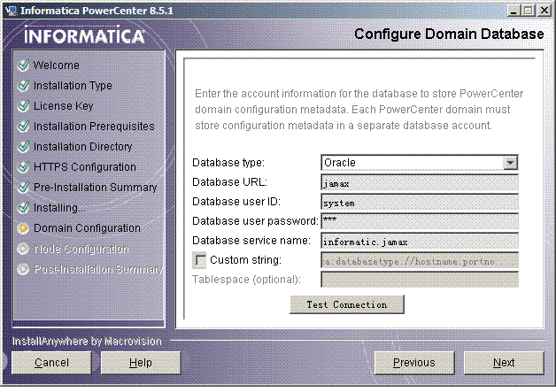The image size is (556, 392).
Task: Click the HTTPS Configuration checkmark icon
Action: point(23,167)
